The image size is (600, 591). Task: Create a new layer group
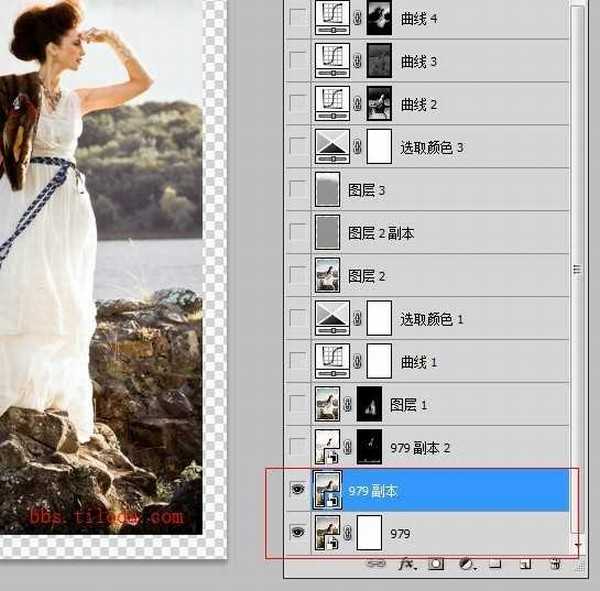pyautogui.click(x=495, y=564)
